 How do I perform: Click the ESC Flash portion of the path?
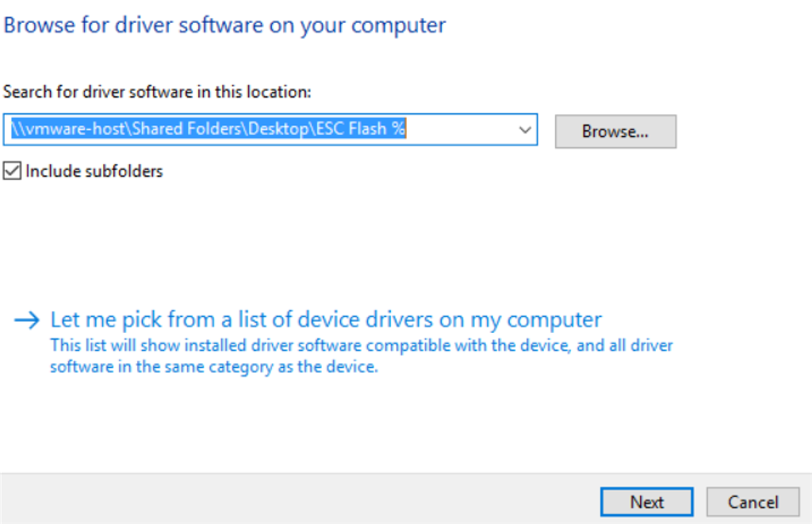point(351,128)
